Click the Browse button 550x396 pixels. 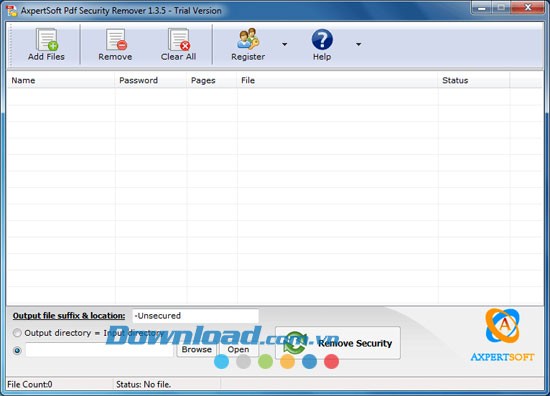click(197, 349)
